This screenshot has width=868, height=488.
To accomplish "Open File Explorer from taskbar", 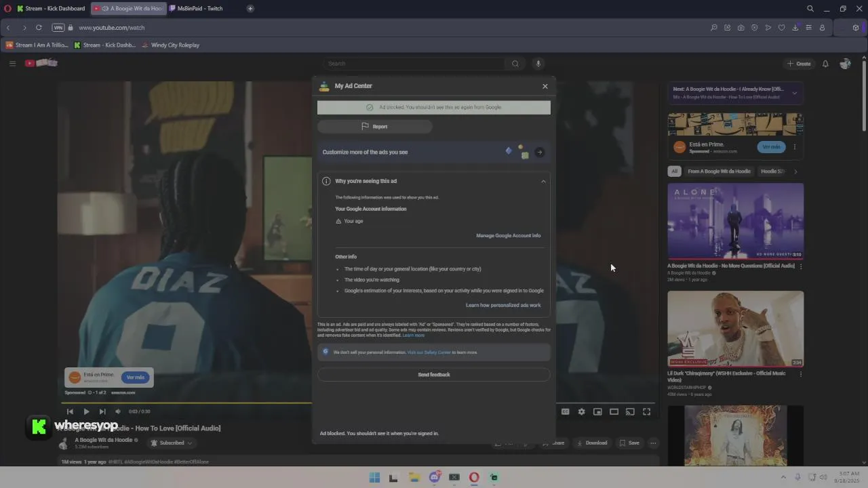I will 414,477.
